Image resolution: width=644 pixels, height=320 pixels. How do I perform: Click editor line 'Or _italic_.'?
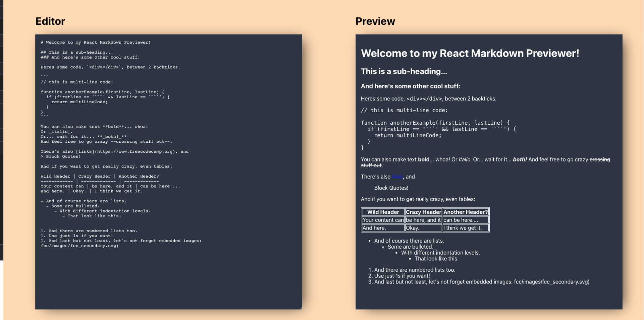(57, 132)
